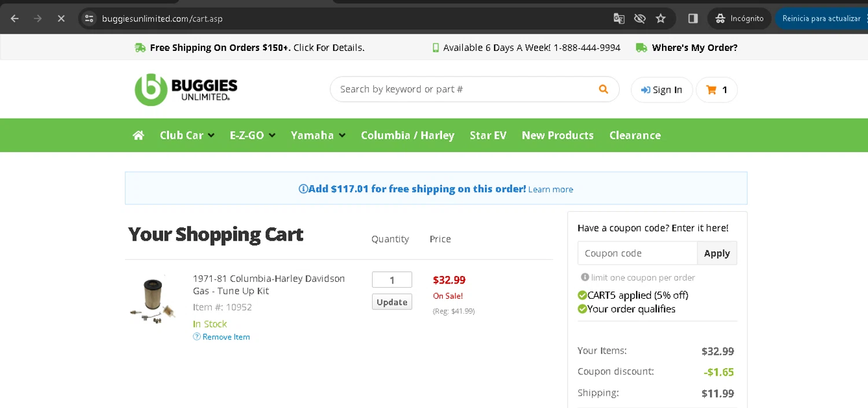Click the Coupon discount -$1.65 value
868x408 pixels.
(719, 372)
